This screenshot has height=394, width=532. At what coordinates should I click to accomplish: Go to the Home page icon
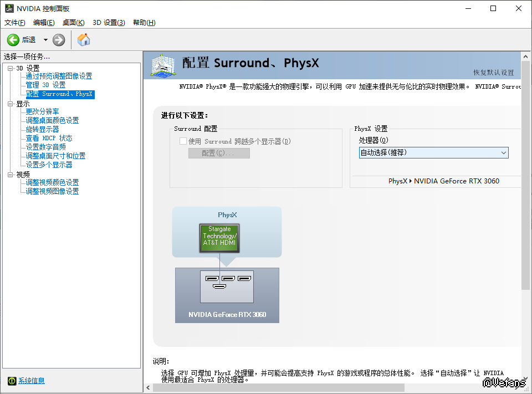pyautogui.click(x=84, y=40)
